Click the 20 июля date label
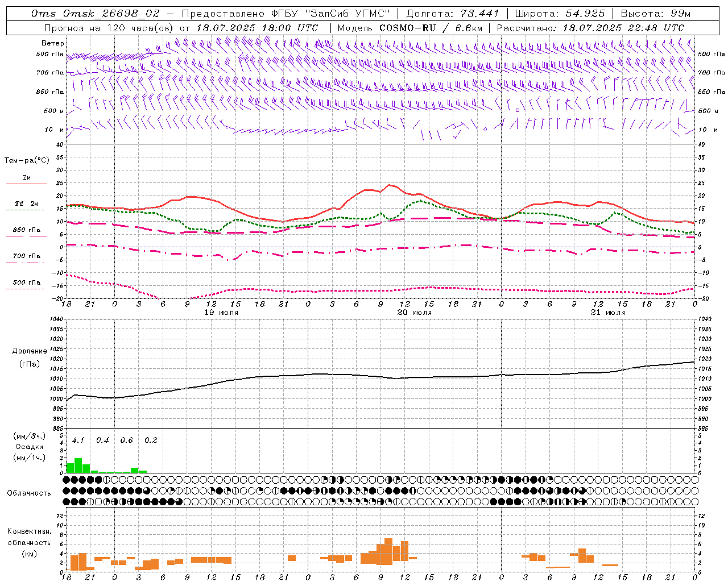 pyautogui.click(x=415, y=312)
